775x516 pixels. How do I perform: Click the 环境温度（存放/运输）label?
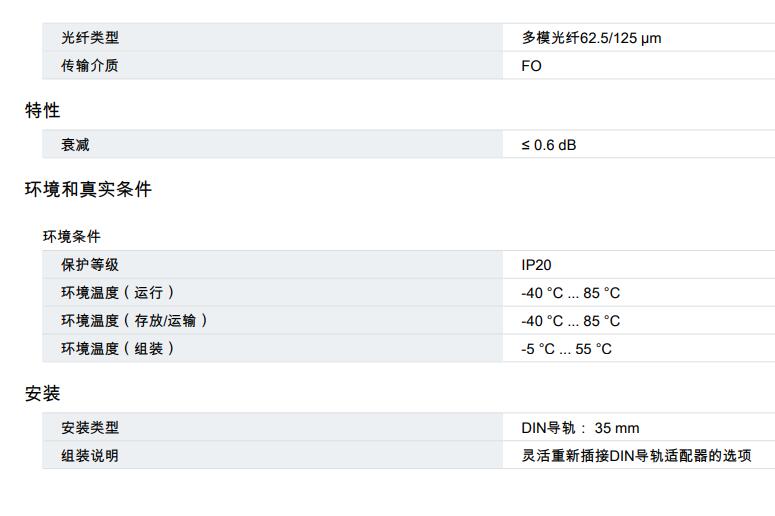[134, 321]
